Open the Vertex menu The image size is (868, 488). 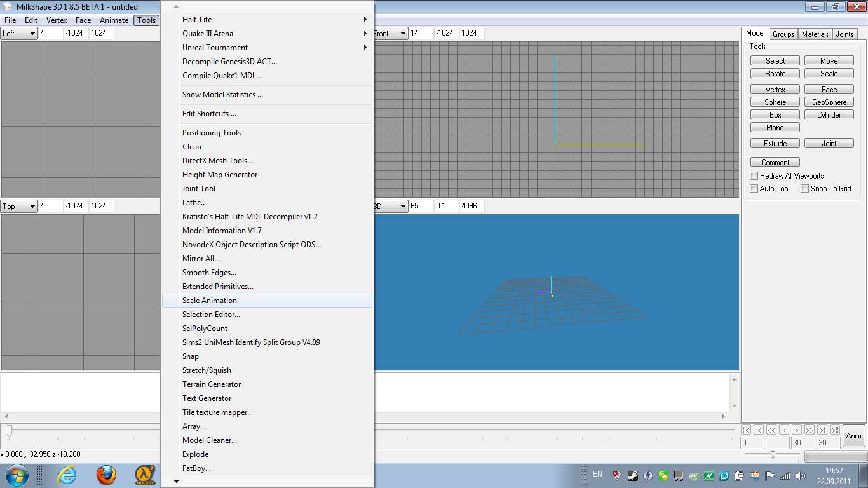click(x=57, y=20)
